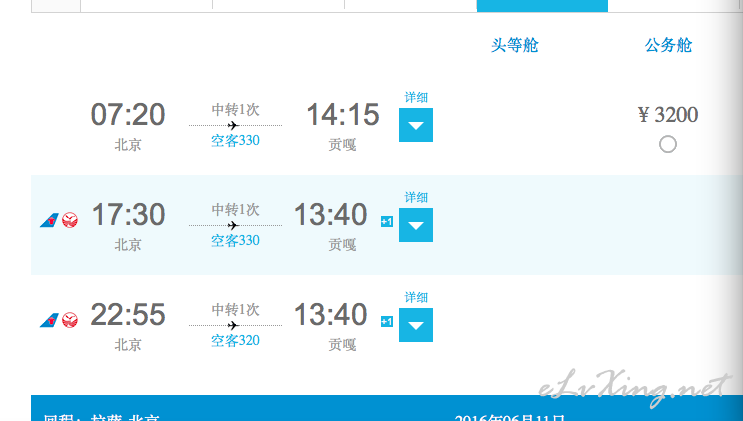Screen dimensions: 743x421
Task: Click +1 day badge on 22:55 flight
Action: click(x=387, y=321)
